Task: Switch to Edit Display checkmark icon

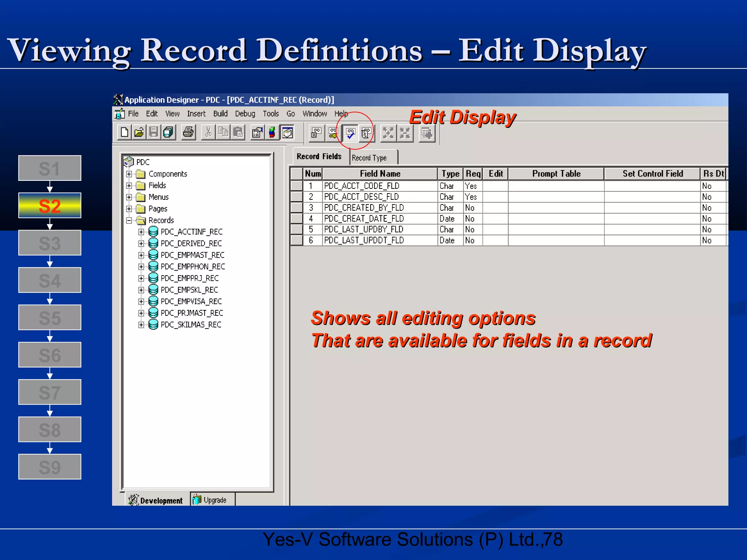Action: point(351,133)
